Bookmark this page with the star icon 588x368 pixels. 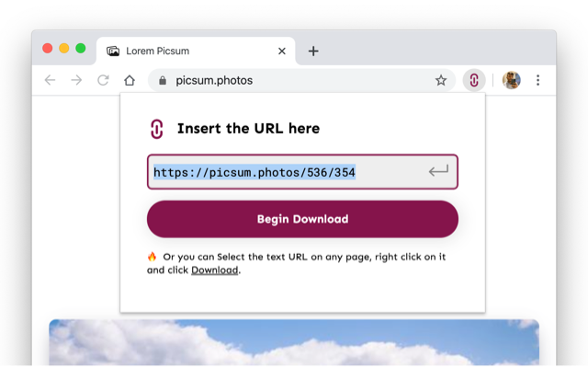point(441,80)
